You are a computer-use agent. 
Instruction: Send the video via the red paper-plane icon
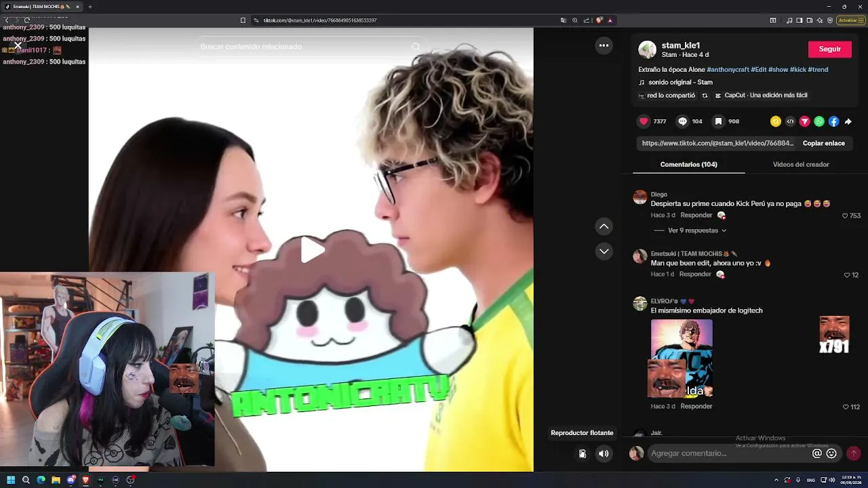[x=805, y=121]
